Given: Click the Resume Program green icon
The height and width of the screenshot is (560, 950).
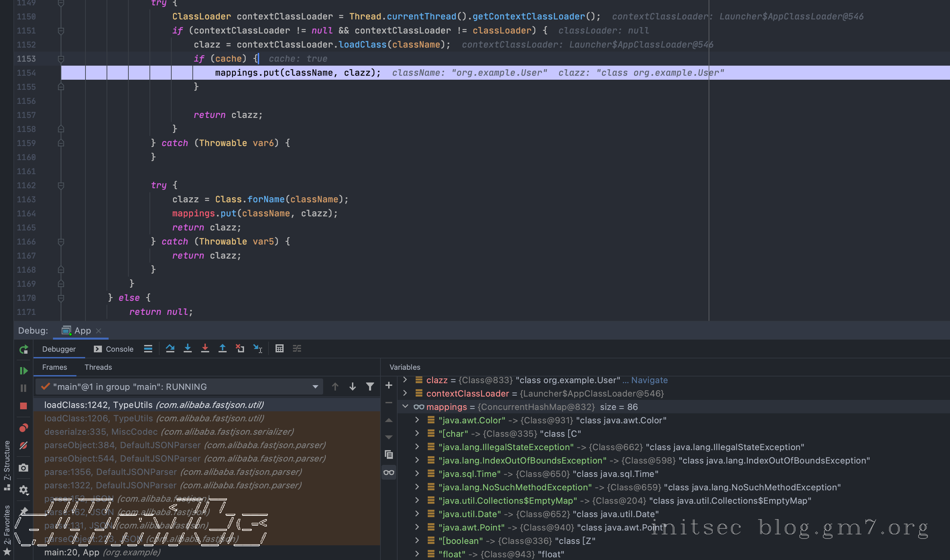Looking at the screenshot, I should coord(23,371).
